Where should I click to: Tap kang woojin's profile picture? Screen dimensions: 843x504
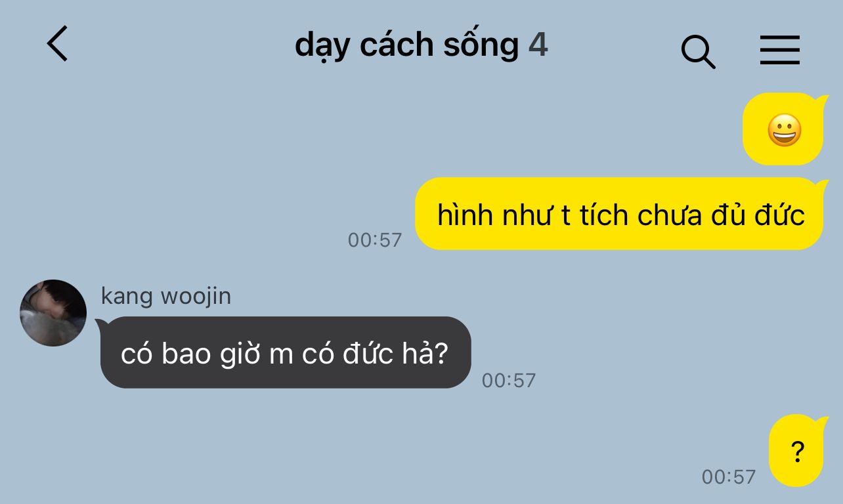click(53, 313)
